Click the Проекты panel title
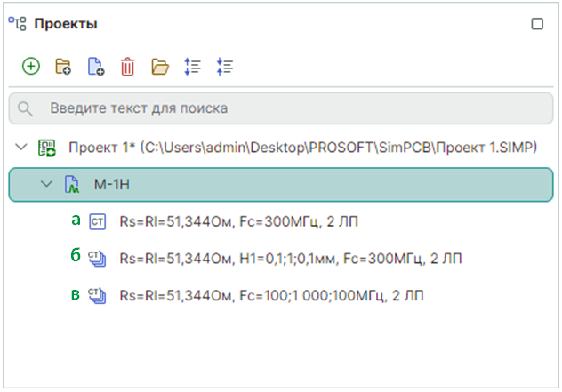Viewport: 562px width, 392px height. [66, 24]
